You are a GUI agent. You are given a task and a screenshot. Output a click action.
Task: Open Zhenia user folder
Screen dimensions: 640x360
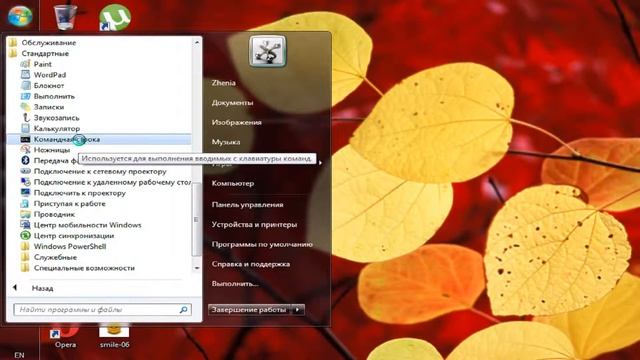(224, 83)
